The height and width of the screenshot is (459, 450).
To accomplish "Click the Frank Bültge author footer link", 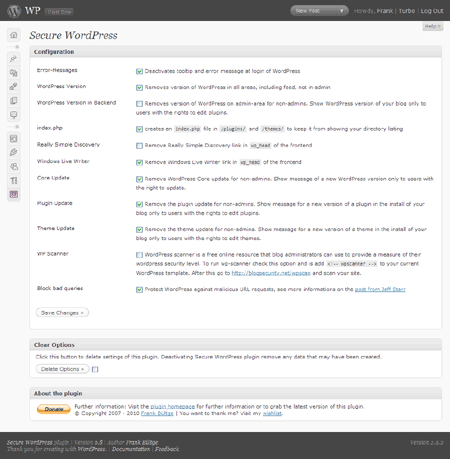I will [142, 442].
